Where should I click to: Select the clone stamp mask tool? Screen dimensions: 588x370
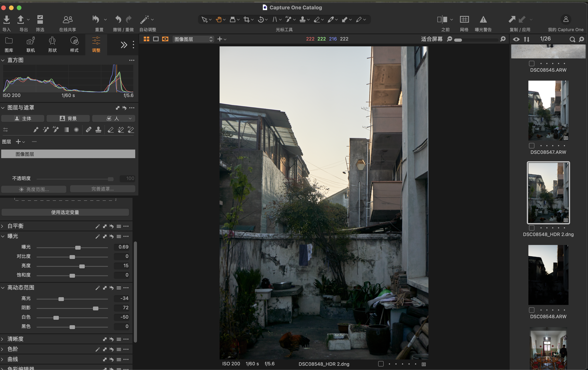point(98,130)
